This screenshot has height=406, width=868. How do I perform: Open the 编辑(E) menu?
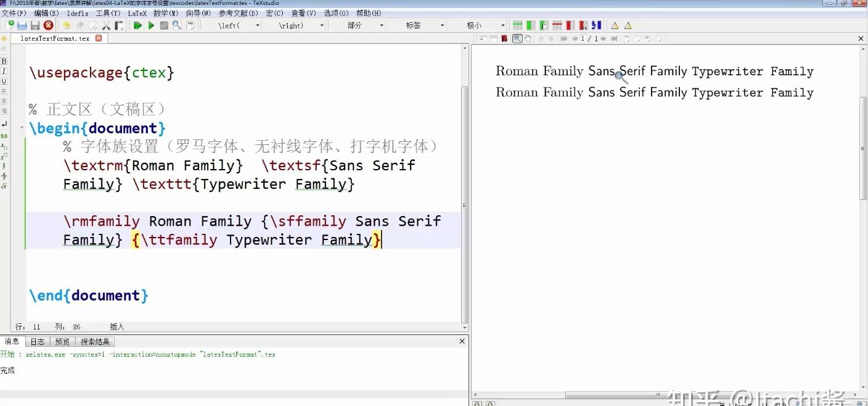pos(46,13)
